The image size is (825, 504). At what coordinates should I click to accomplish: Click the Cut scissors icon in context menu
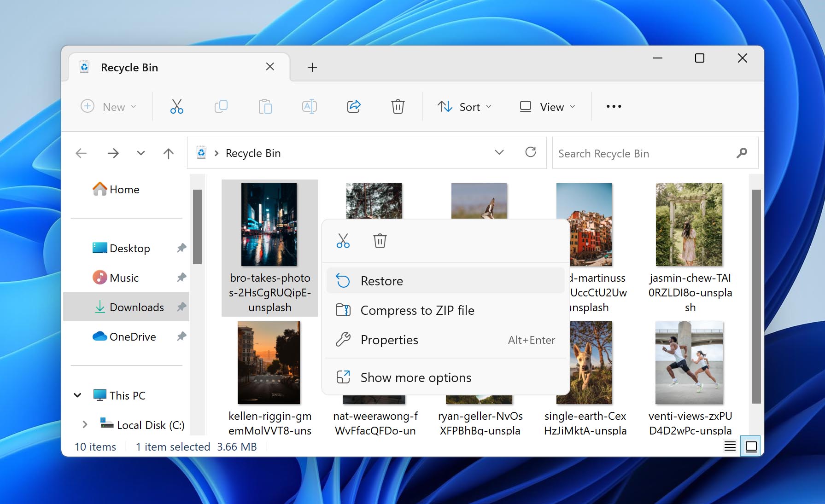[x=343, y=241]
